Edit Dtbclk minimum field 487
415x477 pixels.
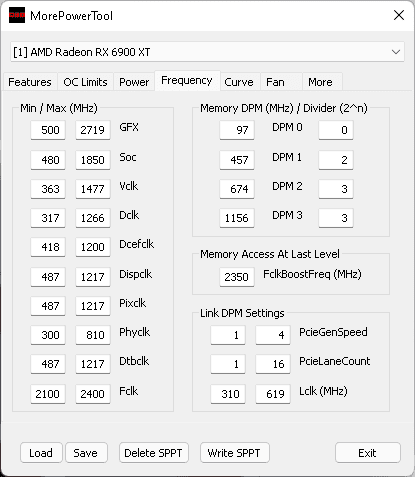click(48, 364)
